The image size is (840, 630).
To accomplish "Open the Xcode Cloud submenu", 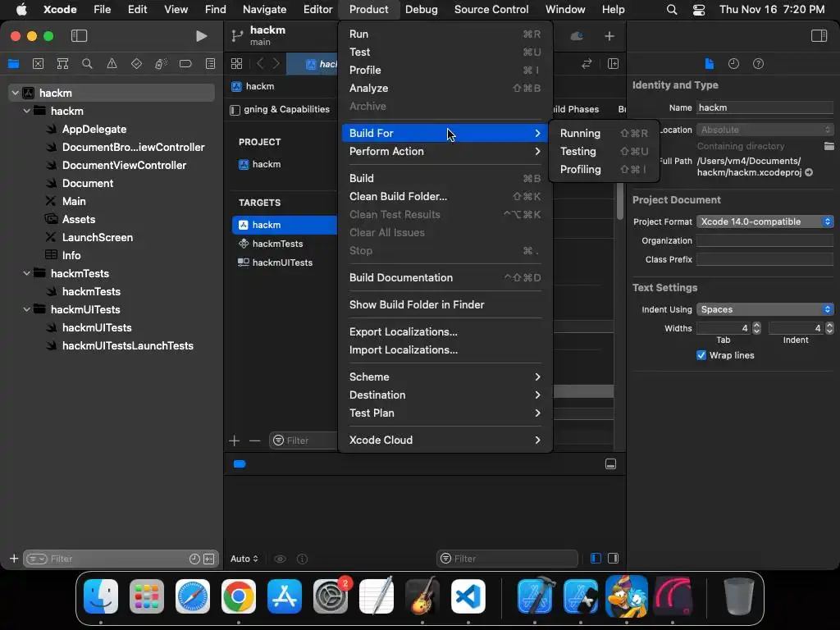I will tap(444, 441).
